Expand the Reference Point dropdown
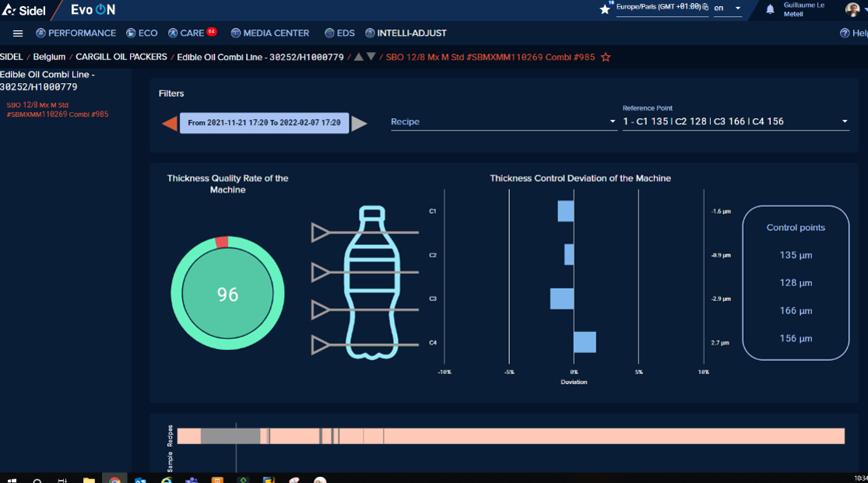 click(735, 122)
